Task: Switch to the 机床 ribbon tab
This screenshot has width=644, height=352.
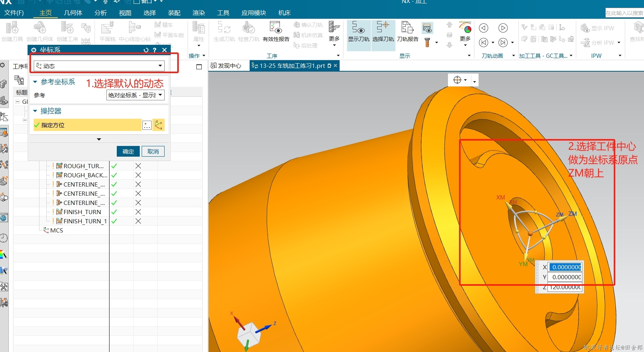Action: 284,13
